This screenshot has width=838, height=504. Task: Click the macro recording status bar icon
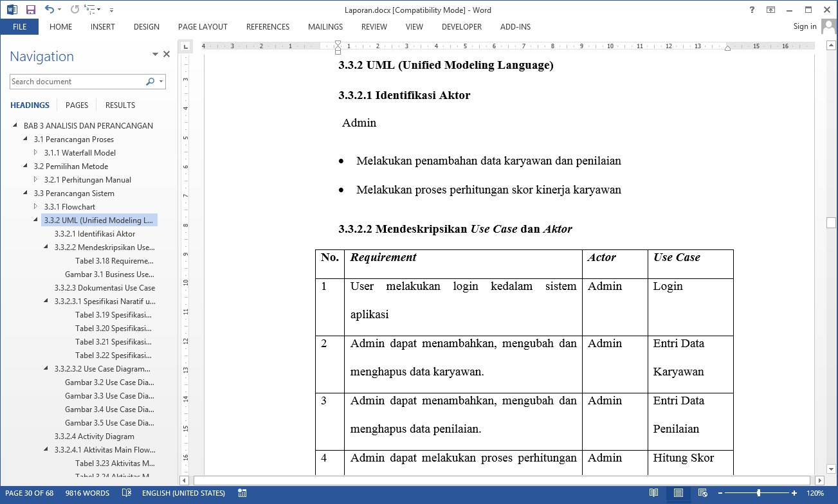[242, 493]
